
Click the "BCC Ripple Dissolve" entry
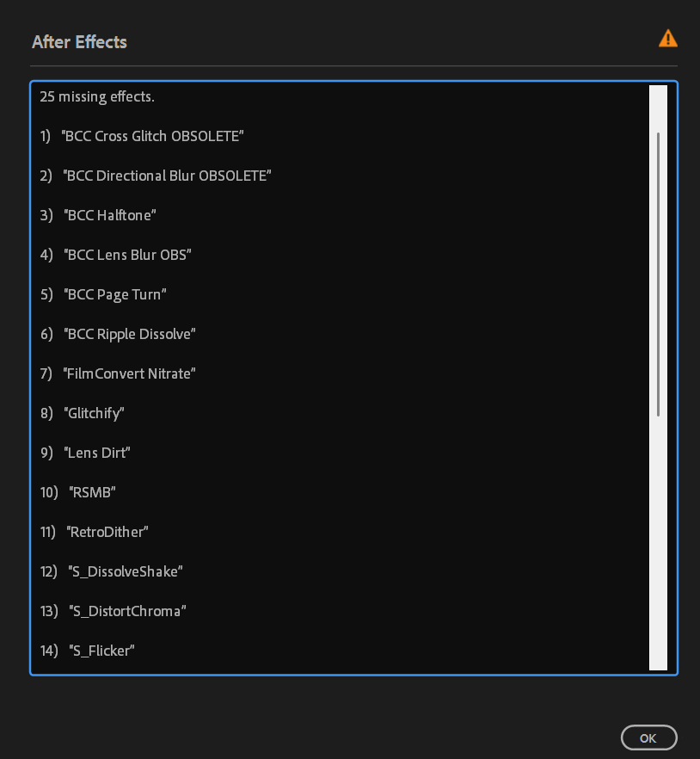point(130,334)
